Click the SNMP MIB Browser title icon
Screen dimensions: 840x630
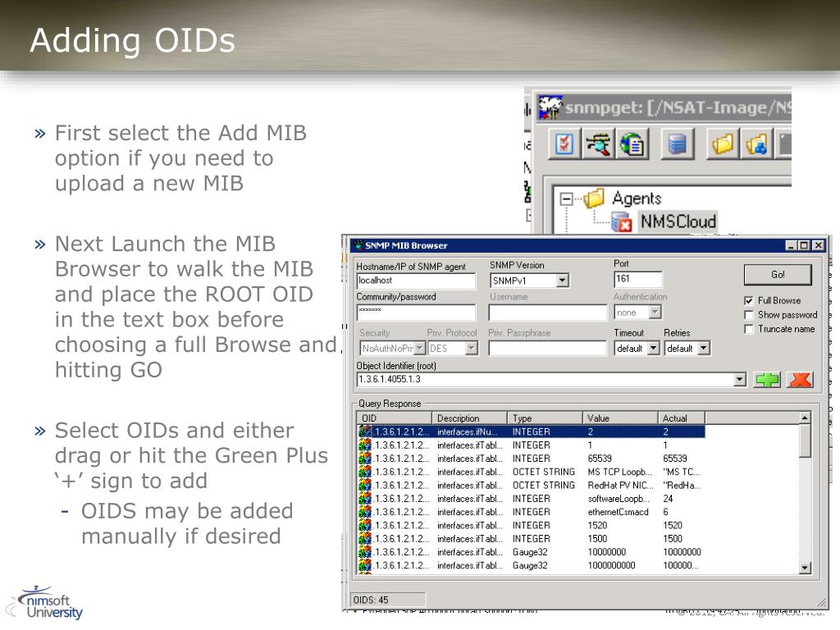pos(358,245)
